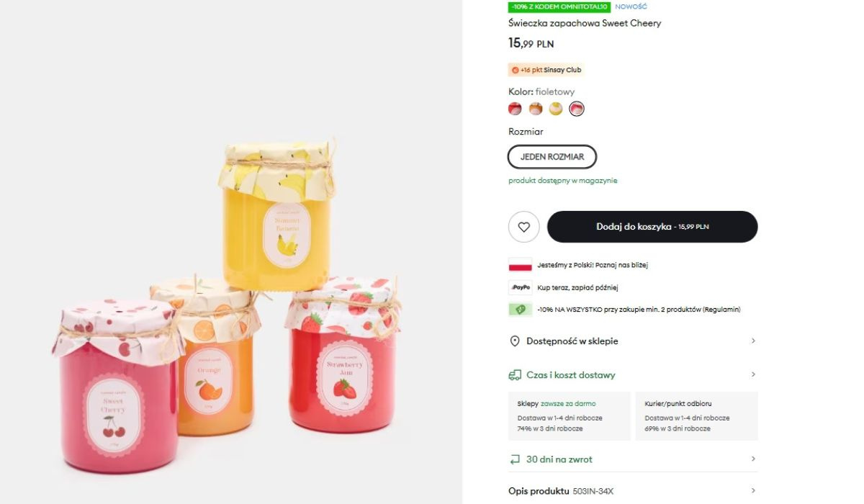Click the delivery truck icon
The image size is (864, 504).
pyautogui.click(x=515, y=375)
